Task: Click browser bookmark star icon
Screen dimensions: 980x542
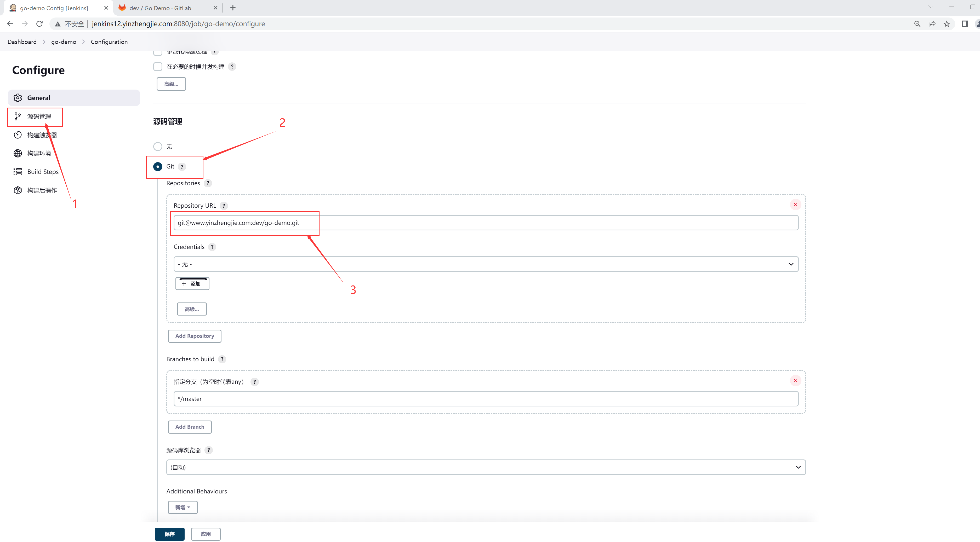Action: pos(947,24)
